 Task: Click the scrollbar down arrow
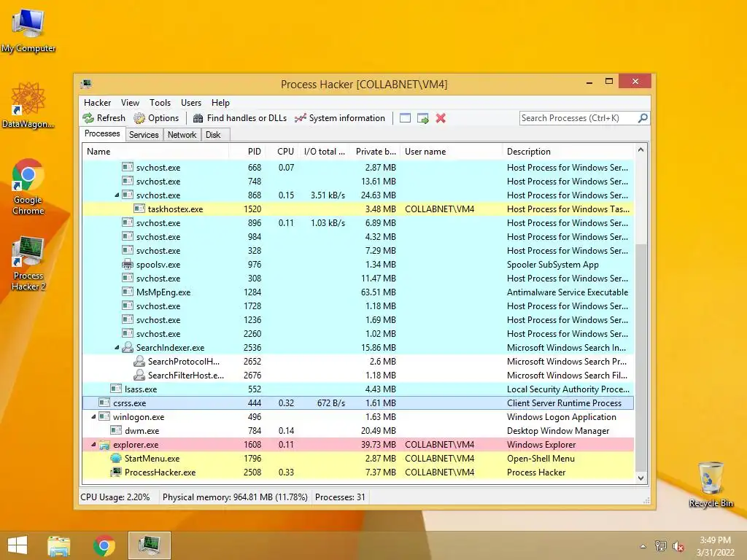click(x=640, y=478)
